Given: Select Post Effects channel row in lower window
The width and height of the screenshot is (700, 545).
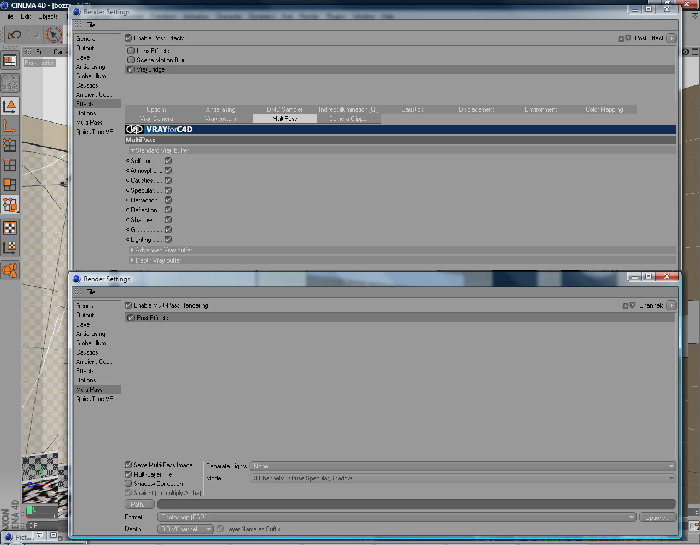Looking at the screenshot, I should coord(400,317).
